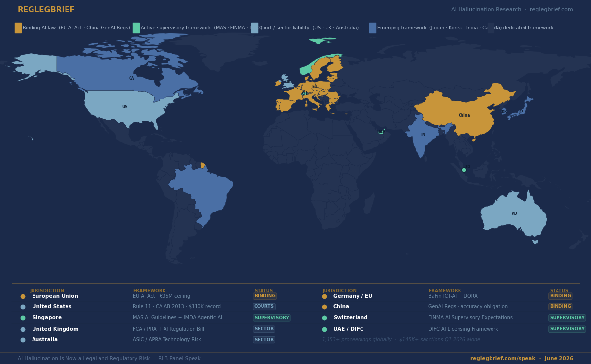
Task: Click Australia on the map
Action: coord(514,214)
